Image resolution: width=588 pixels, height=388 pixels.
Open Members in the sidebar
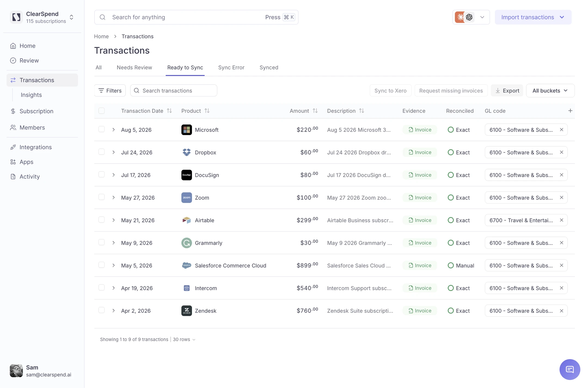coord(32,128)
